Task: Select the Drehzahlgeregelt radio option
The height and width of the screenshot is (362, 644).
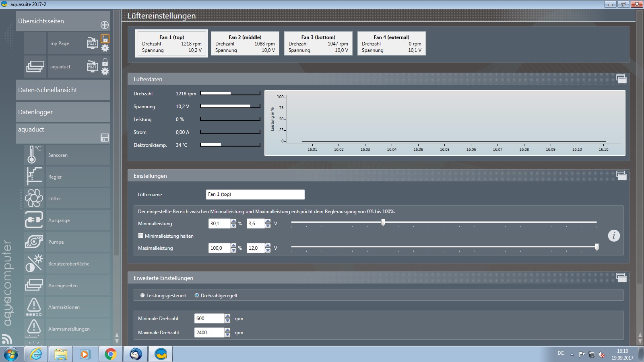Action: (197, 295)
